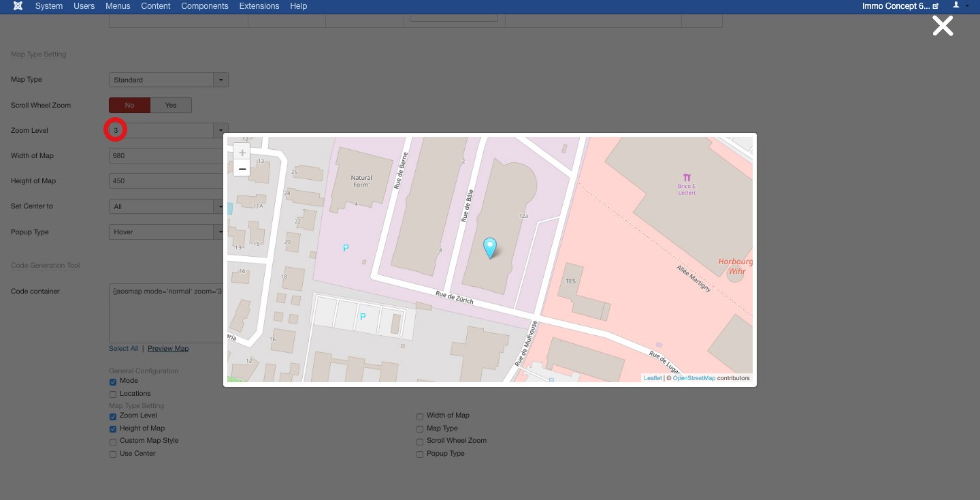
Task: Click the blue location marker pin
Action: (489, 248)
